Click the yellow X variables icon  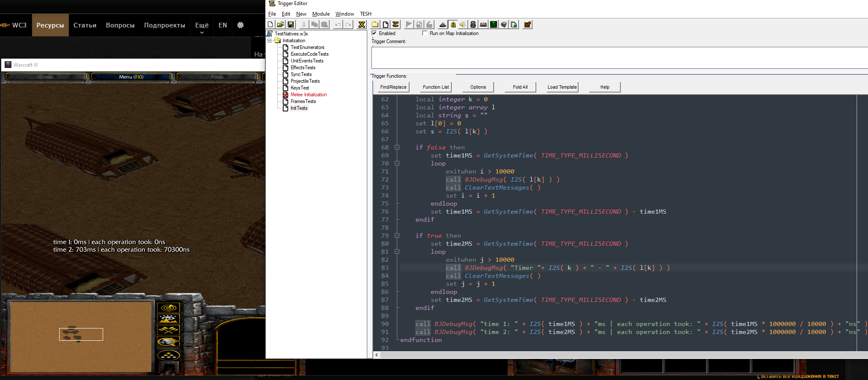pos(361,24)
